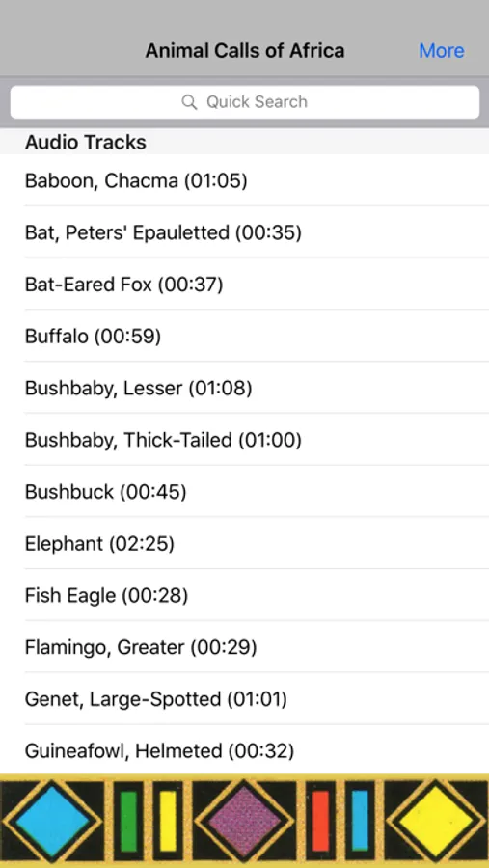Screen dimensions: 489x868
Task: Click the red bar in banner
Action: (320, 822)
